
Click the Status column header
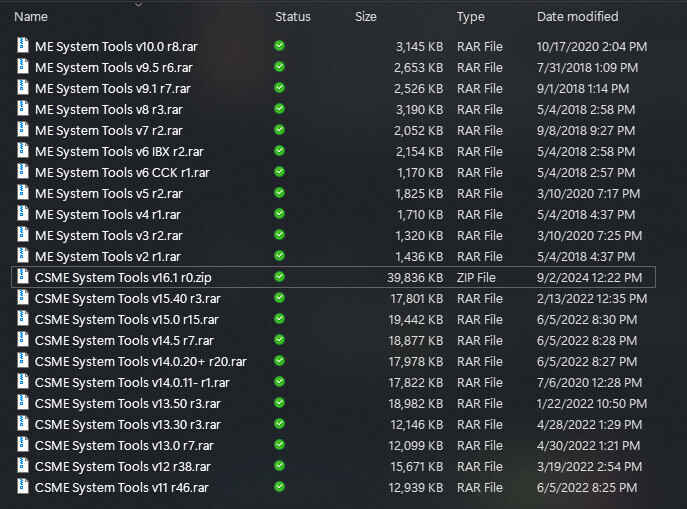click(293, 17)
